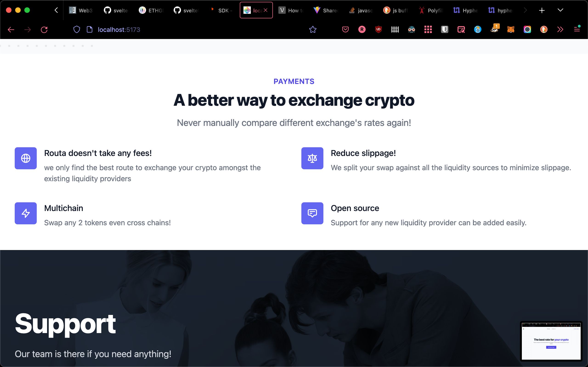588x367 pixels.
Task: Click the extensions puzzle icon in toolbar
Action: click(560, 29)
